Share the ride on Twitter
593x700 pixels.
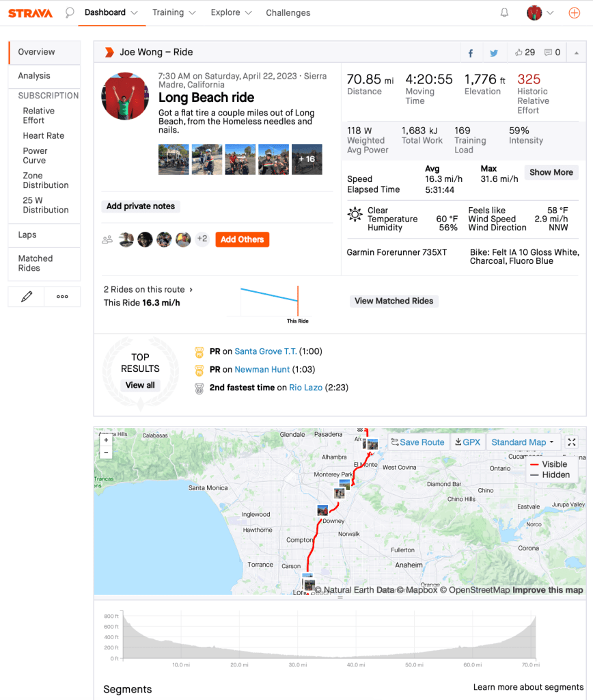494,53
